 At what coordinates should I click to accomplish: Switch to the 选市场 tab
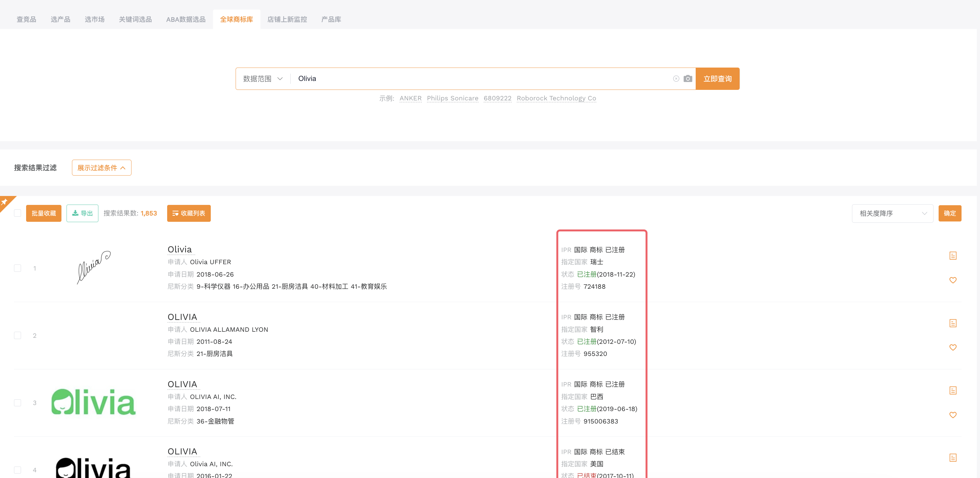tap(95, 19)
